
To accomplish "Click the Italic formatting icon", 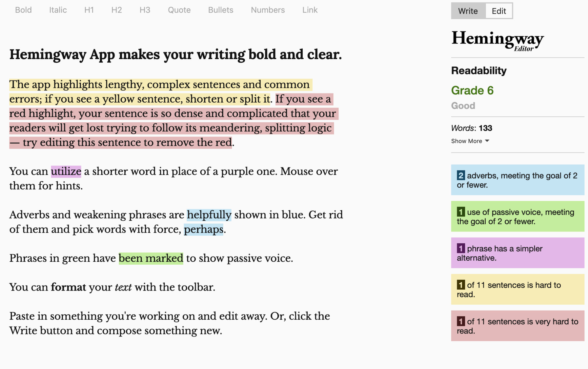I will tap(57, 9).
